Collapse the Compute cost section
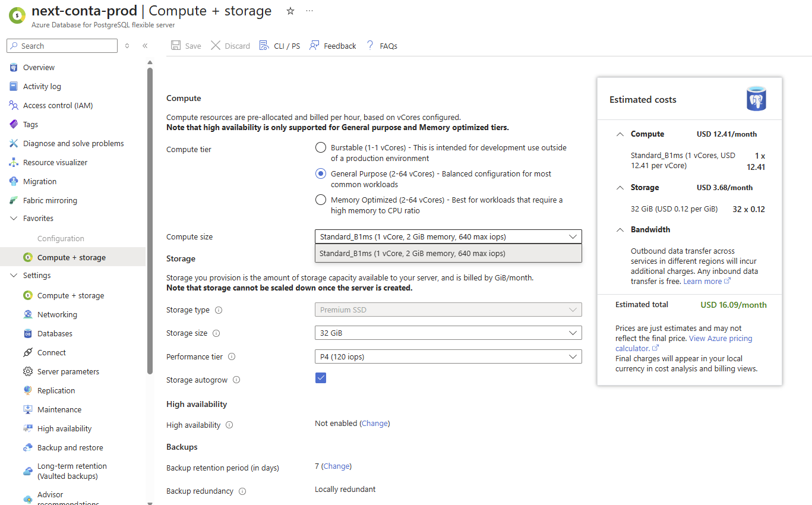 pyautogui.click(x=620, y=134)
